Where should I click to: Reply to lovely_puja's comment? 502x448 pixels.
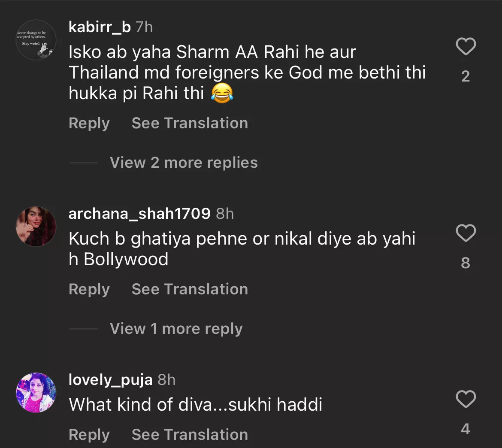coord(89,435)
